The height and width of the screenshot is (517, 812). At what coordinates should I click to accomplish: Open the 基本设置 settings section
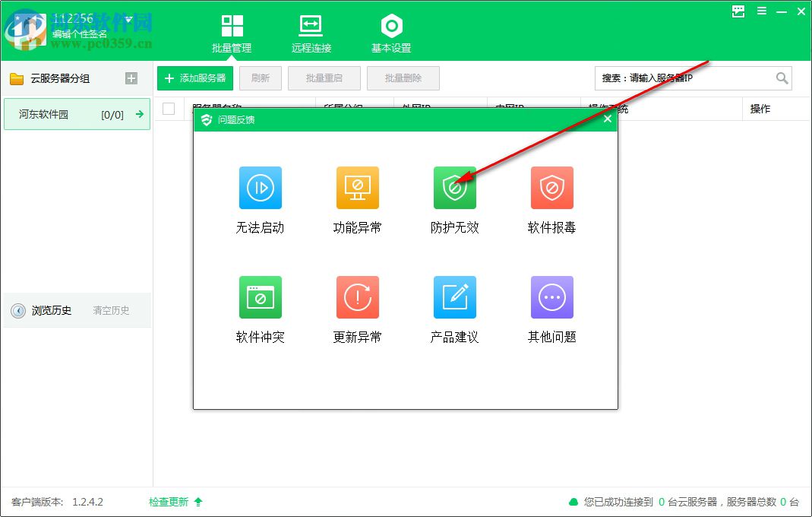[391, 30]
